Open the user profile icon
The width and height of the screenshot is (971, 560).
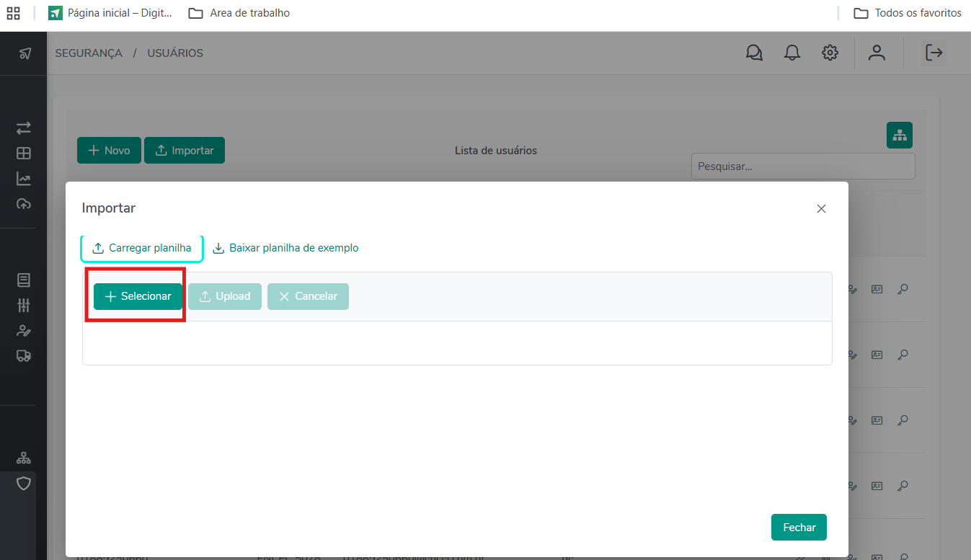[x=877, y=53]
